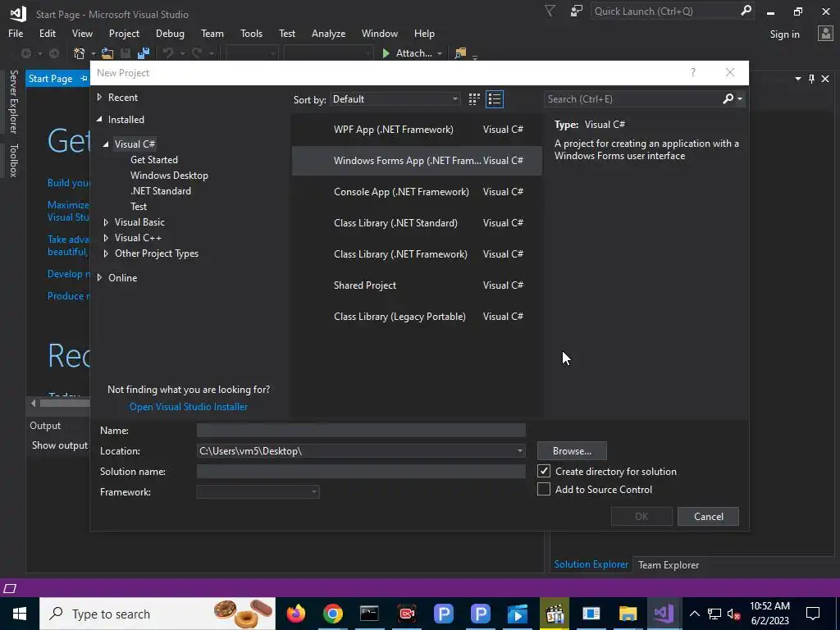Open the right panel window position dropdown
Viewport: 840px width, 630px height.
pos(797,79)
